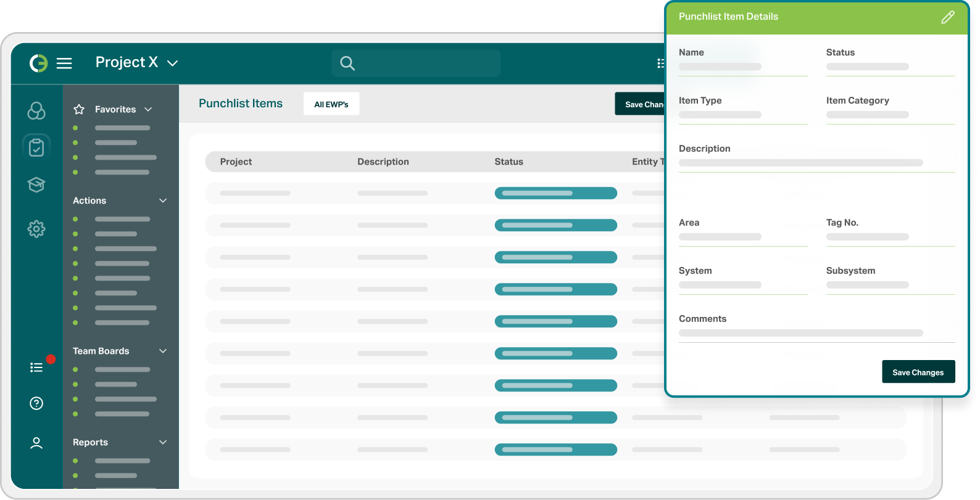
Task: Click the green G logo icon
Action: point(38,63)
